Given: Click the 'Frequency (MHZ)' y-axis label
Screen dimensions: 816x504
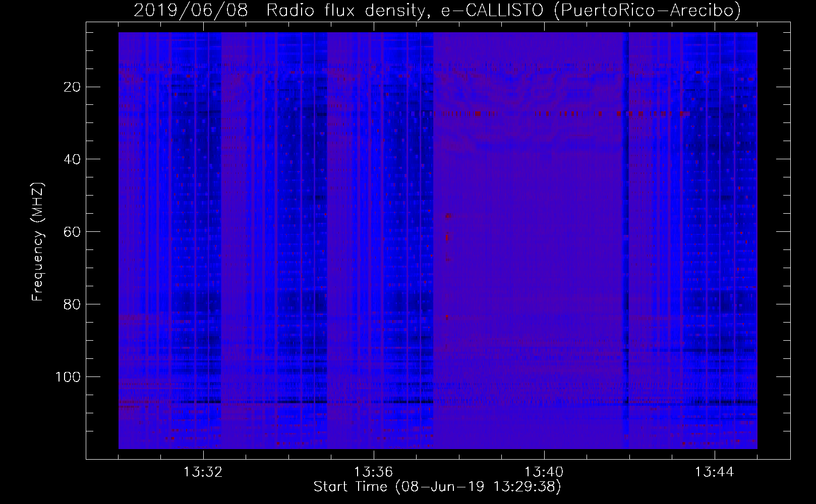Looking at the screenshot, I should coord(38,242).
